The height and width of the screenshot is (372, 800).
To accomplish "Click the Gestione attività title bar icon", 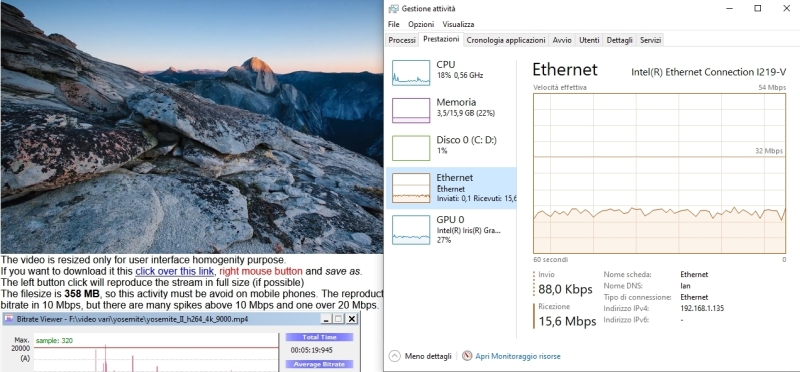I will click(x=393, y=9).
